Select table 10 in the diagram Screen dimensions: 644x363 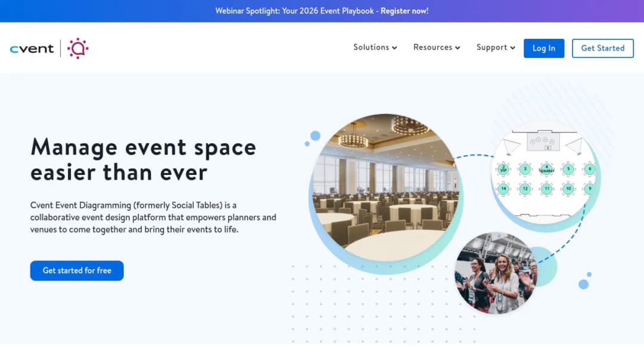click(x=568, y=189)
